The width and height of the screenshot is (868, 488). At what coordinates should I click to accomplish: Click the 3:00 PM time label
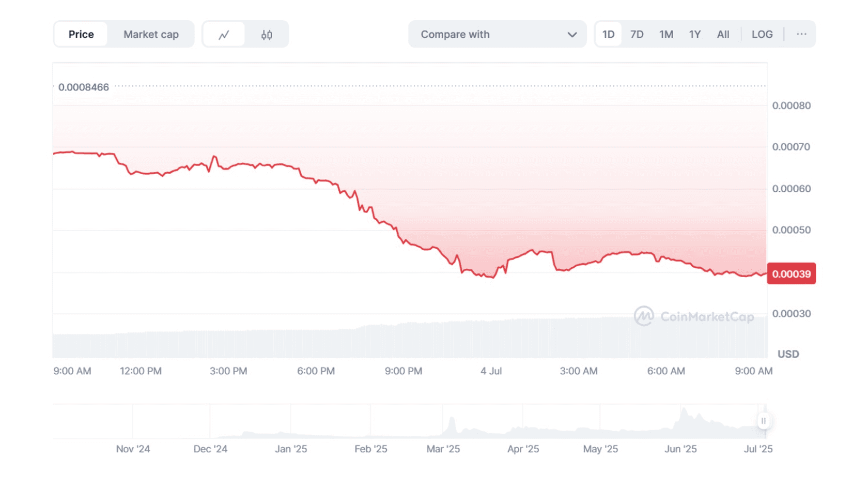pos(228,371)
